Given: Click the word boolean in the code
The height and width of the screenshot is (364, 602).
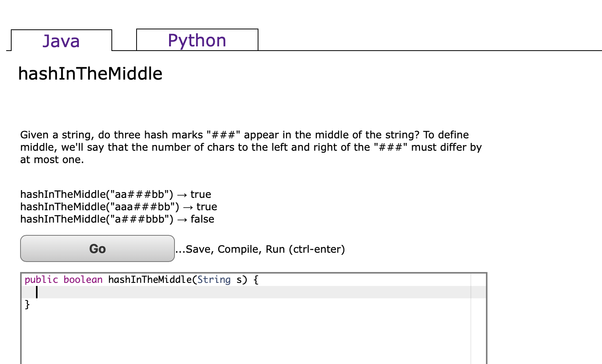Looking at the screenshot, I should (83, 279).
